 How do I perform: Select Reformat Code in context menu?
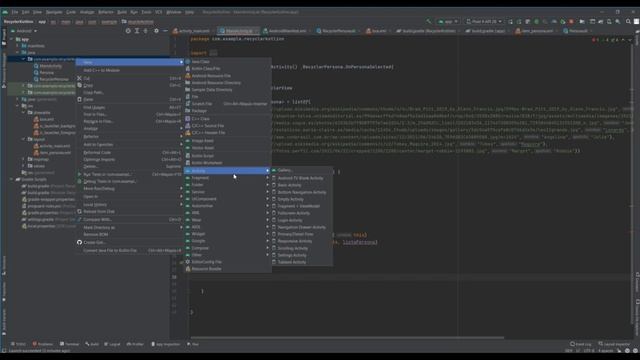tap(130, 152)
